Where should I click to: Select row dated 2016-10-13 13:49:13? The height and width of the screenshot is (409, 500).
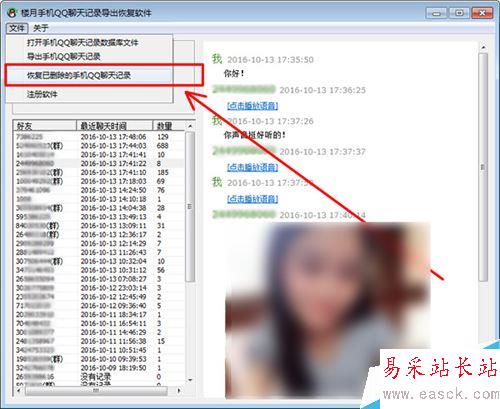[99, 217]
